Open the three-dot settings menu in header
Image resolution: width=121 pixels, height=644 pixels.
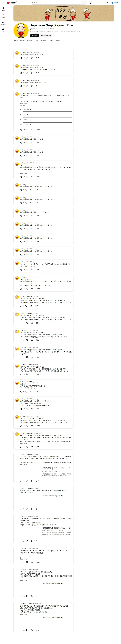click(107, 3)
